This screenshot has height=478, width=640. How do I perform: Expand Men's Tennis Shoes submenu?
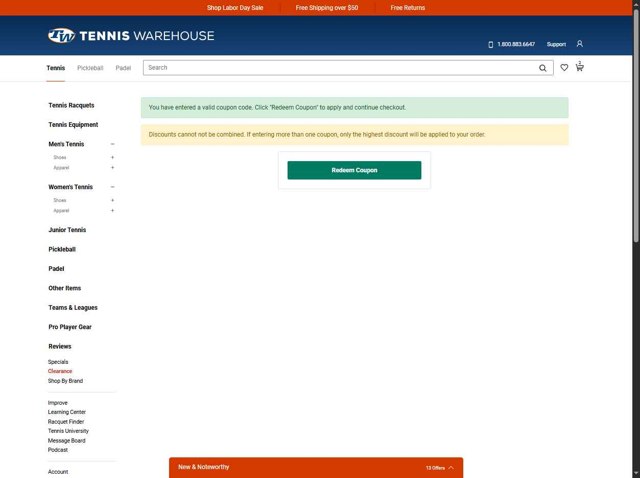point(112,157)
